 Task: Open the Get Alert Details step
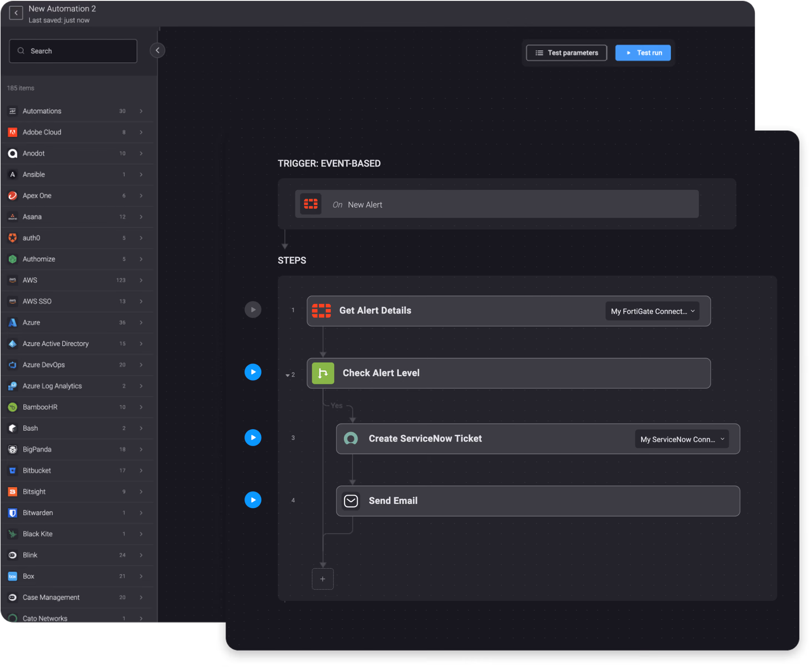pos(509,311)
